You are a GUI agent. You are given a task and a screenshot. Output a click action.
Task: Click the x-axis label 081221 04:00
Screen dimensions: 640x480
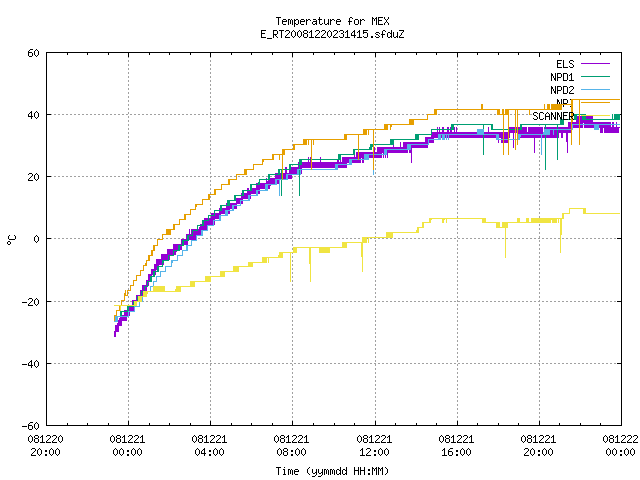(210, 446)
